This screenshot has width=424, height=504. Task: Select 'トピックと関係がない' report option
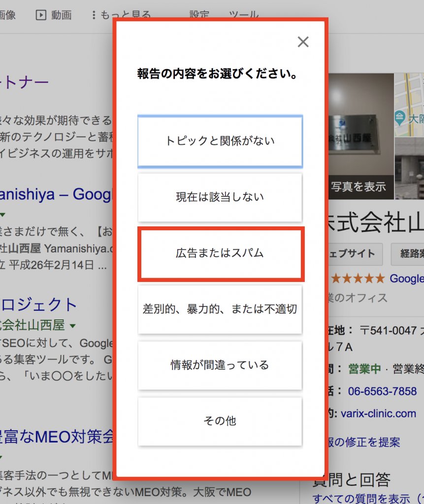(220, 141)
